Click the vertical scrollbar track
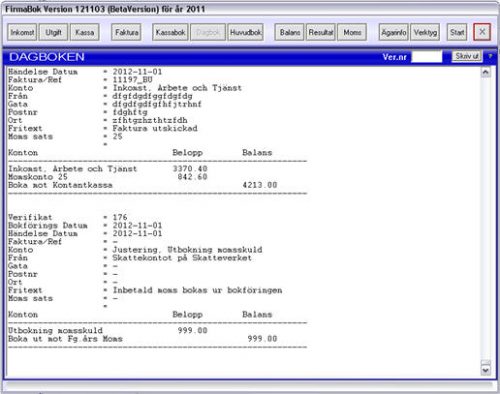This screenshot has width=500, height=394. tap(486, 218)
